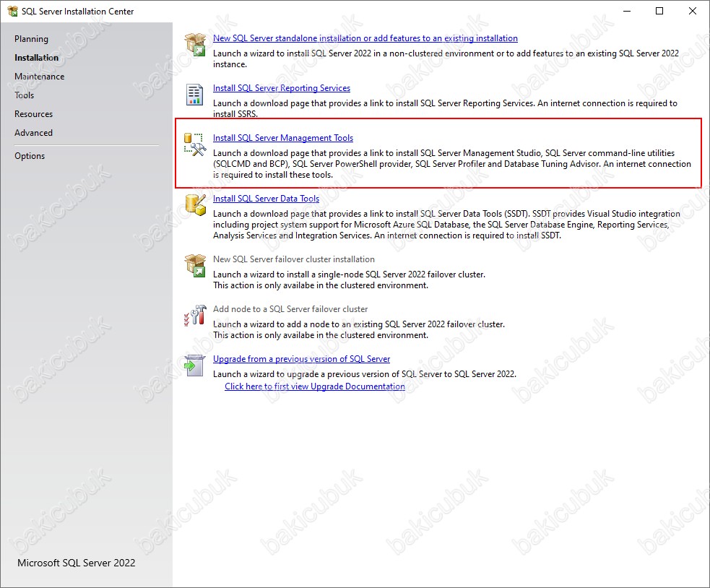Click the Microsoft SQL Server 2022 label
Viewport: 710px width, 588px height.
pos(76,563)
